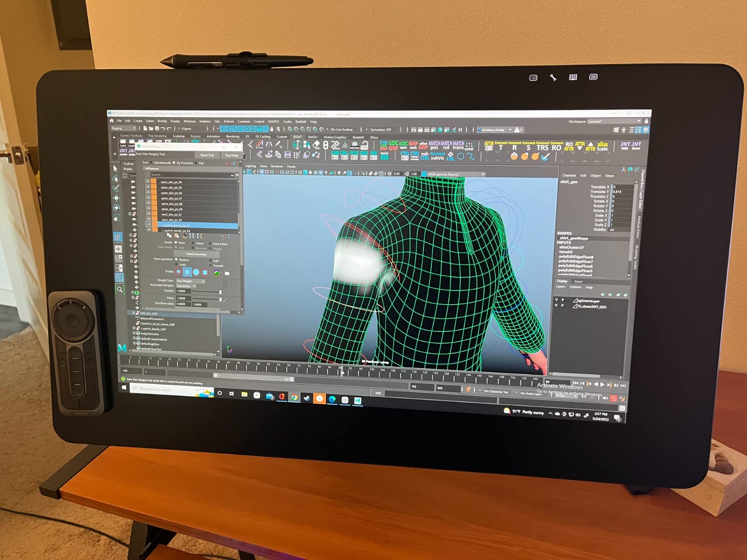Open the Workspace 'General' dropdown
The width and height of the screenshot is (747, 560).
614,121
